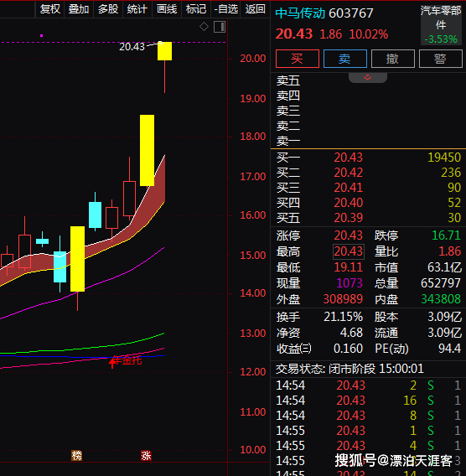Open 汽车零部件 sector link

(x=441, y=18)
